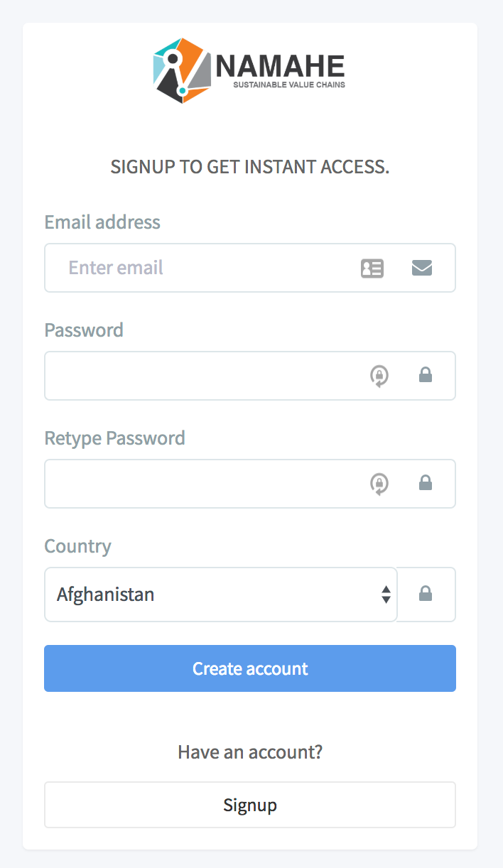Click the Email address label
Viewport: 503px width, 868px height.
coord(102,222)
